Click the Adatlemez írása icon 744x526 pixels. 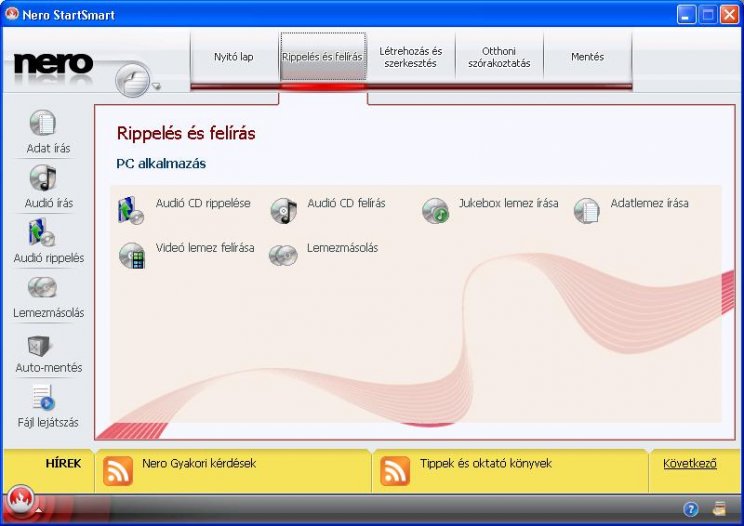[x=586, y=211]
